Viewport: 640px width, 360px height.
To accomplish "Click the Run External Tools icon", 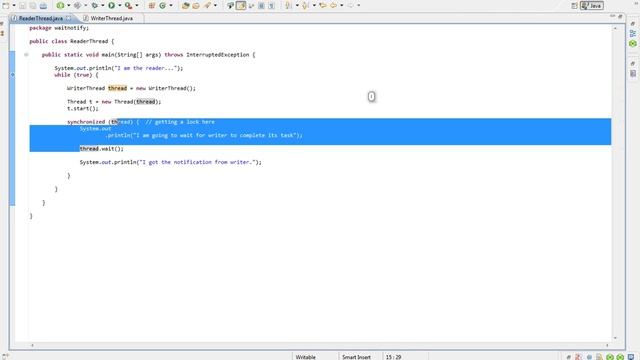I will (x=128, y=5).
